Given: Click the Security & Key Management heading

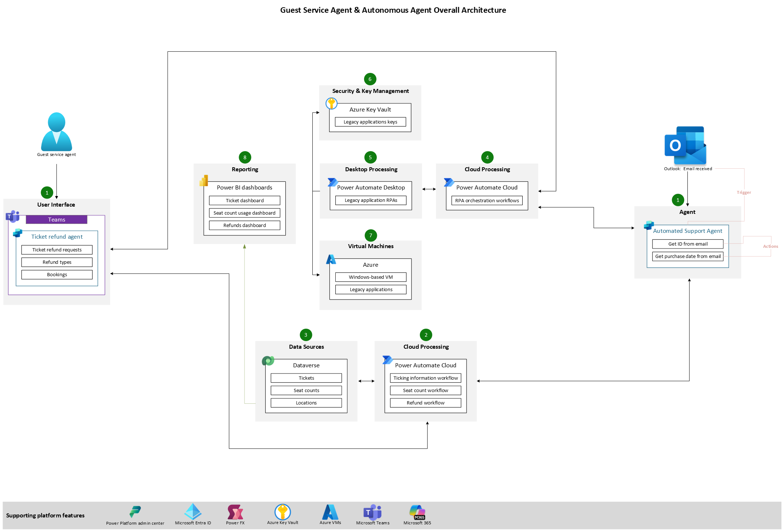Looking at the screenshot, I should coord(370,91).
